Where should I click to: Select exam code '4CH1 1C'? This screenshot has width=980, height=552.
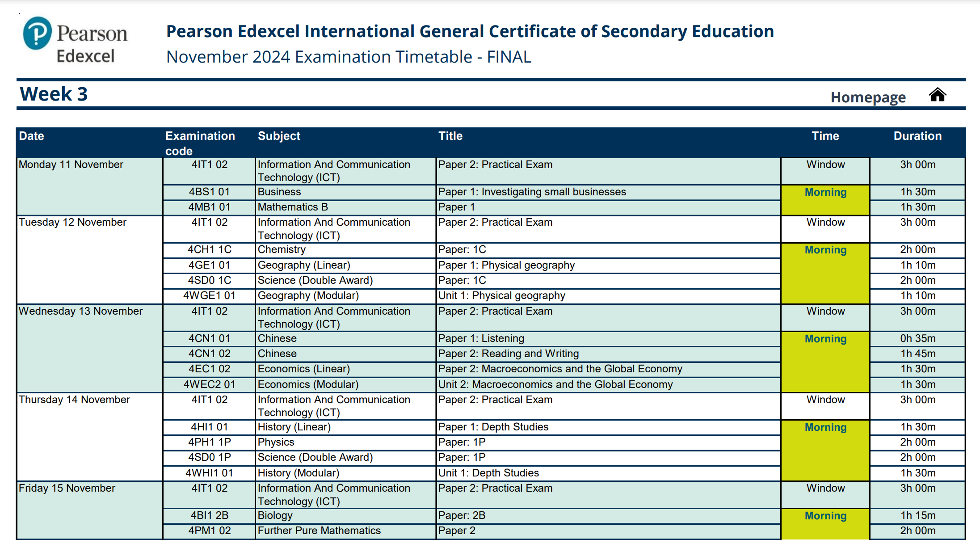pos(209,249)
